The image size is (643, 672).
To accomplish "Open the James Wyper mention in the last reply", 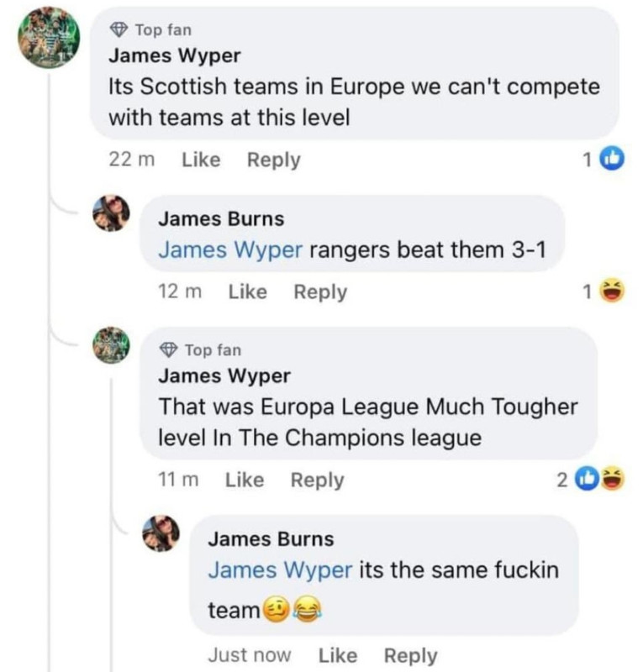I will tap(280, 570).
